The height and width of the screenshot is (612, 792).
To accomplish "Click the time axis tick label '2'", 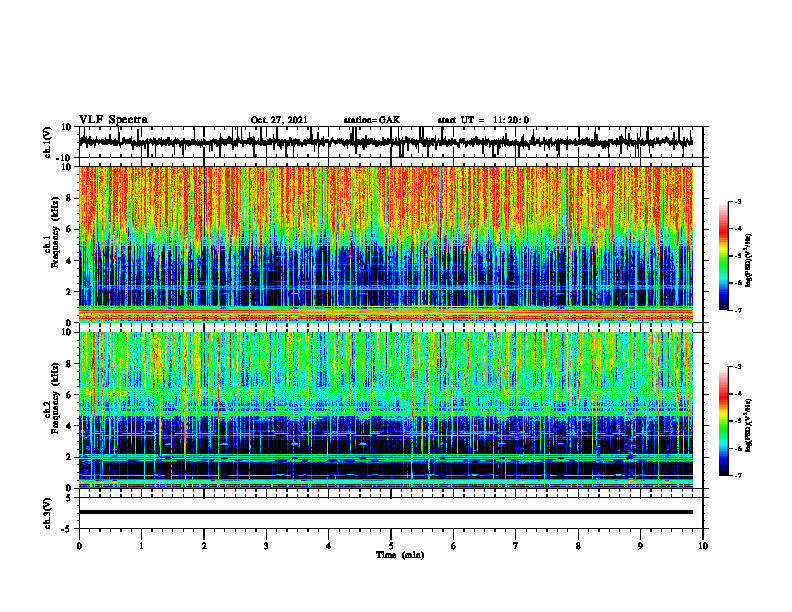I will [204, 546].
